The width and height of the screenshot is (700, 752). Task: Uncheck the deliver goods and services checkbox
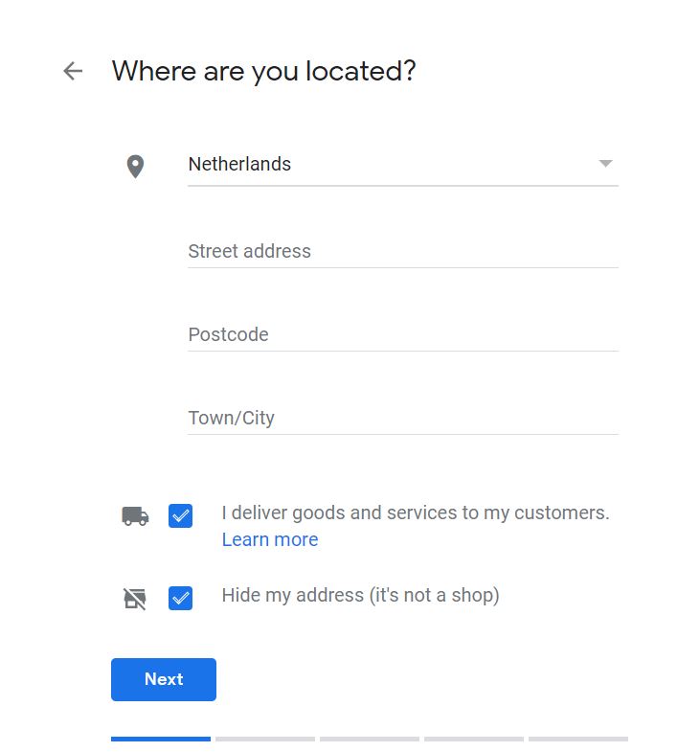[180, 516]
